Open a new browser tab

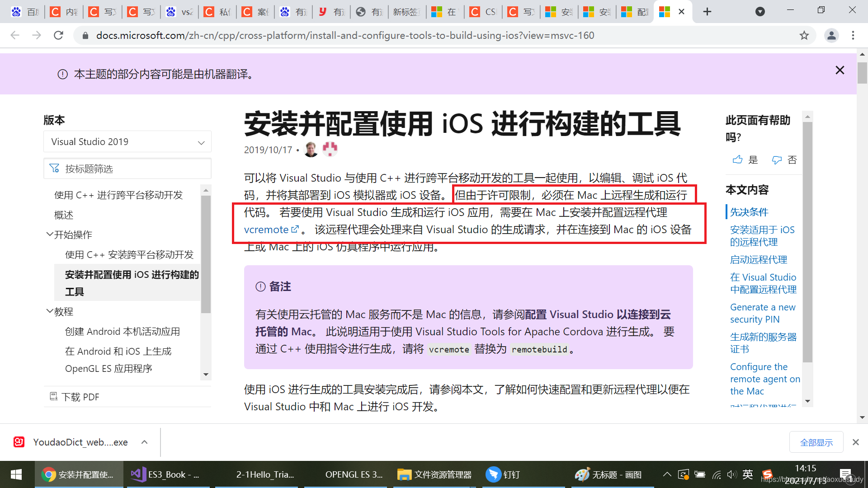708,12
